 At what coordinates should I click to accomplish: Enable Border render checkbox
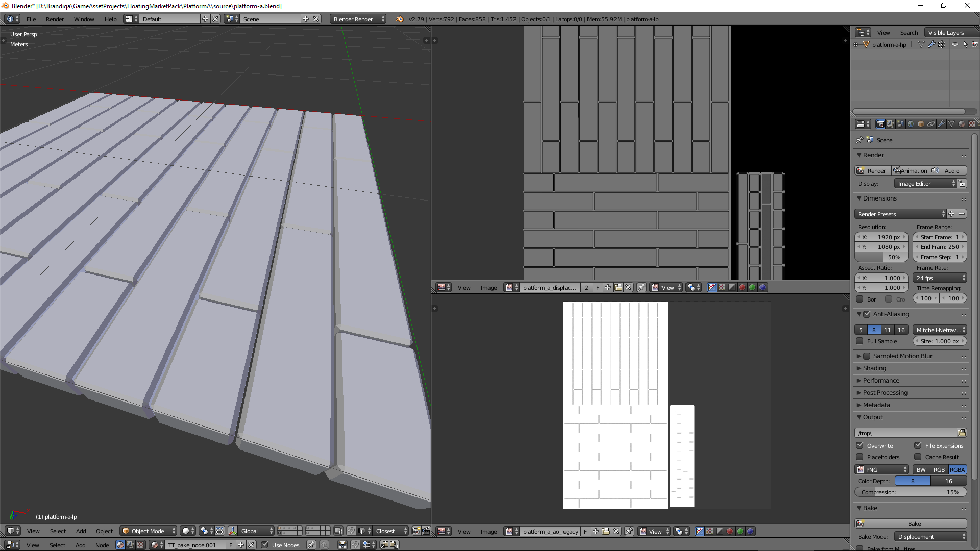tap(860, 299)
